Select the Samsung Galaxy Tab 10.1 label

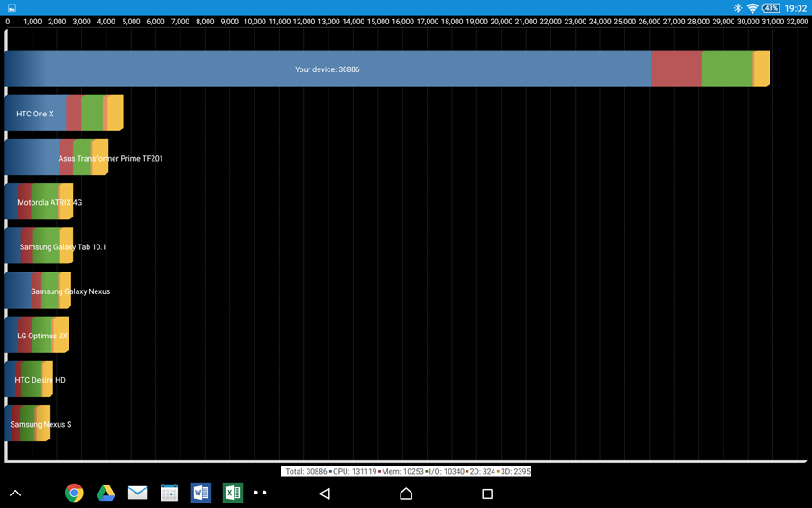point(62,247)
